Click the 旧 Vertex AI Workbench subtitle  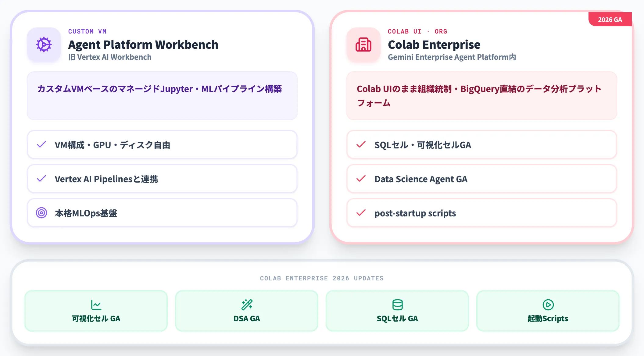110,57
